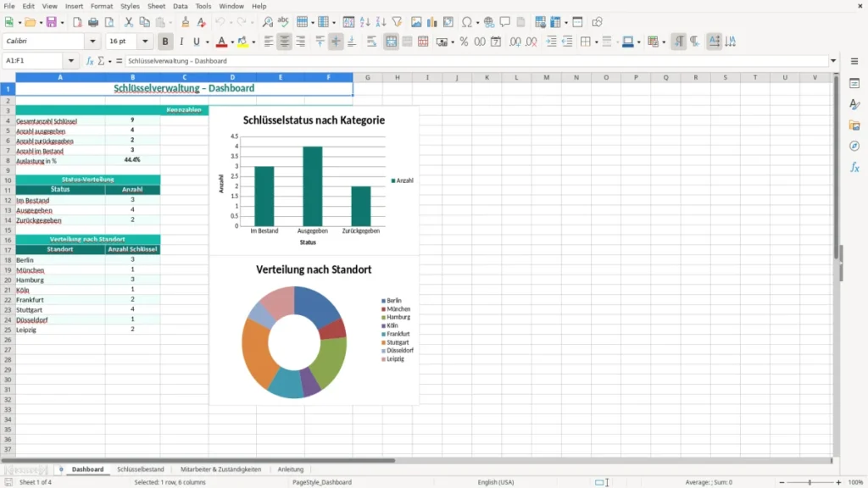This screenshot has height=488, width=868.
Task: Apply the red font color swatch
Action: coord(221,42)
